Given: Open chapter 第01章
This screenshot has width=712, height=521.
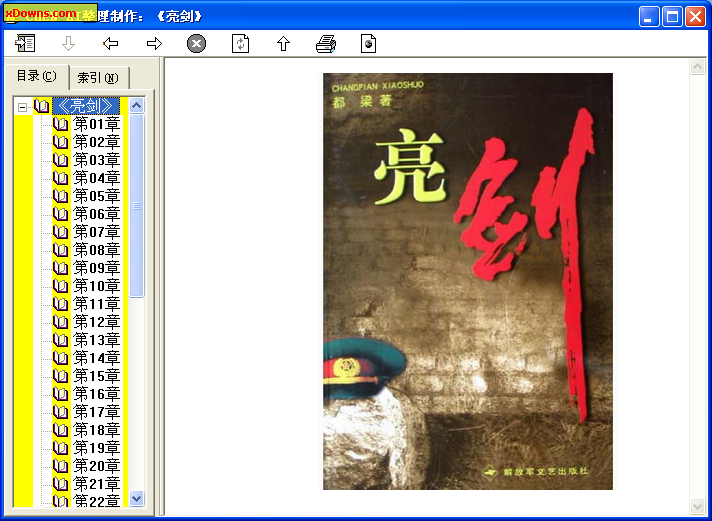Looking at the screenshot, I should pyautogui.click(x=97, y=124).
